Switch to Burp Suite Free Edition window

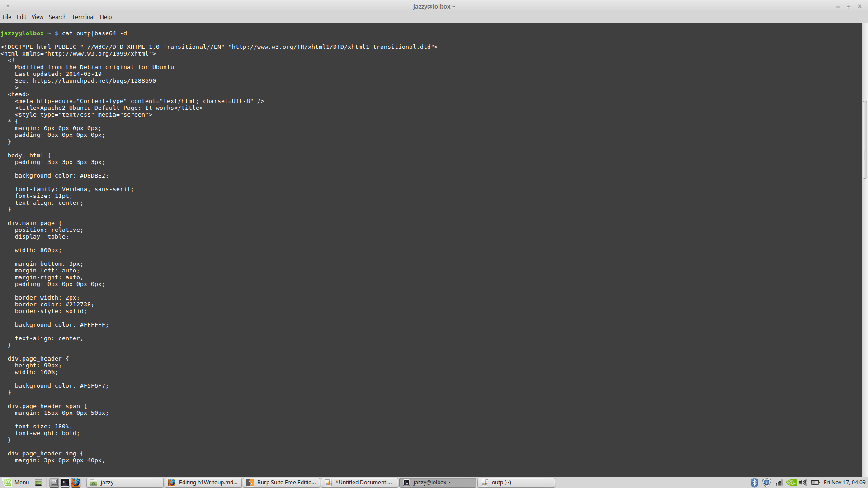pyautogui.click(x=282, y=483)
